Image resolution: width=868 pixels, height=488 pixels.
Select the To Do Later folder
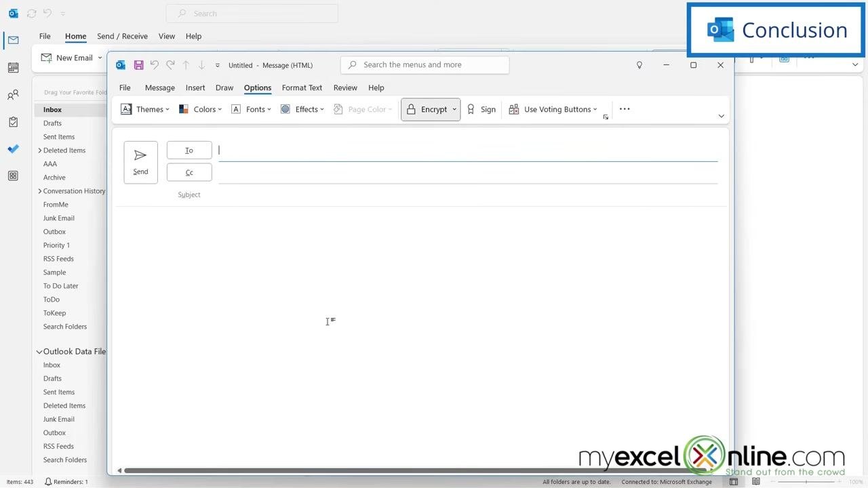[61, 286]
